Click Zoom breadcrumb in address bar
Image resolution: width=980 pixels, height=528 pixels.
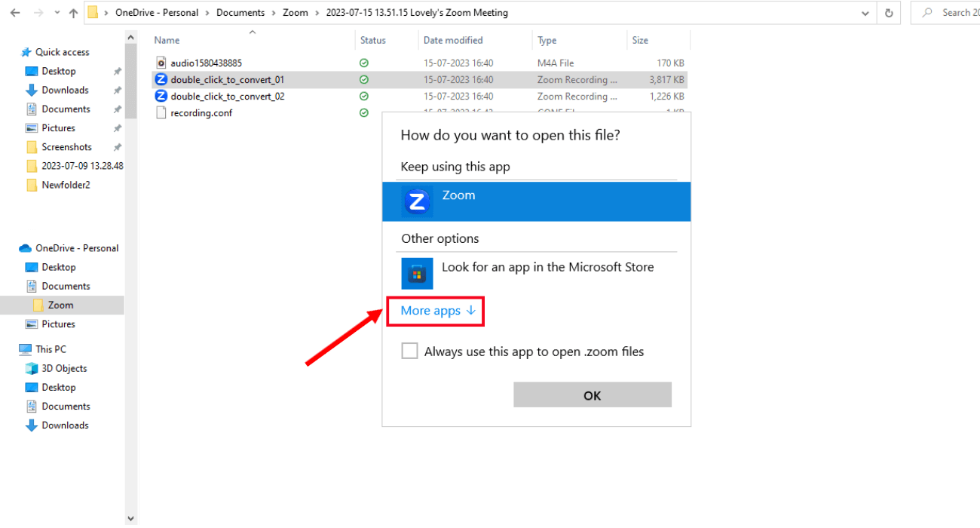tap(296, 13)
